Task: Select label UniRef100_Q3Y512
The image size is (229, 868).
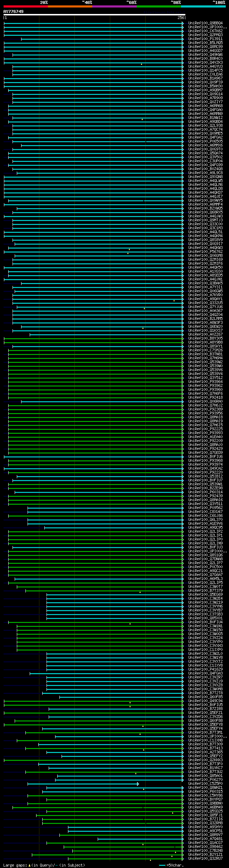Action: (x=205, y=378)
